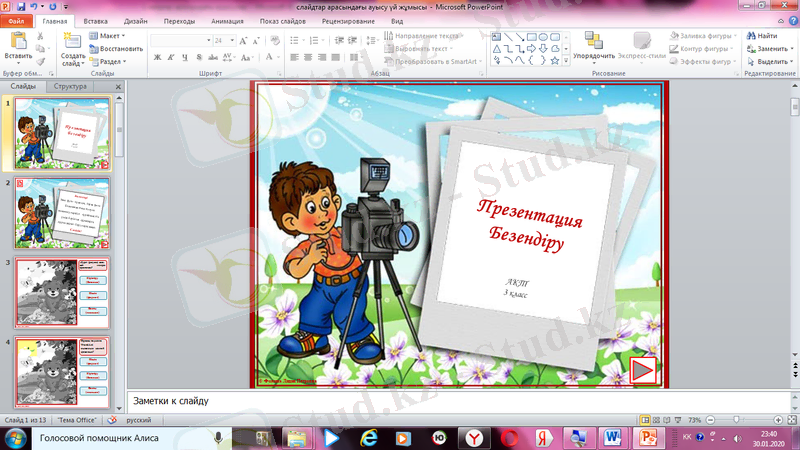Click the Create slide (Создать слайд) icon
Image resolution: width=800 pixels, height=450 pixels.
(73, 46)
